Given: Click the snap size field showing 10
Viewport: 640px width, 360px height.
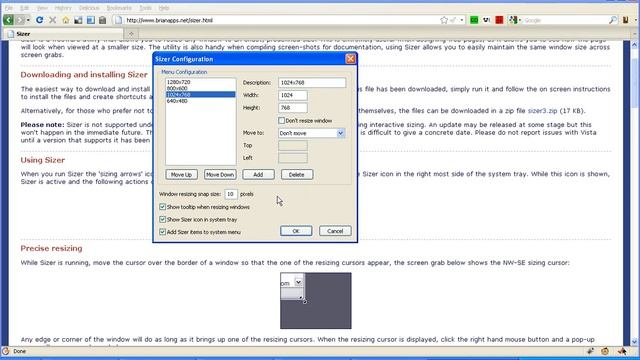Looking at the screenshot, I should (x=231, y=194).
